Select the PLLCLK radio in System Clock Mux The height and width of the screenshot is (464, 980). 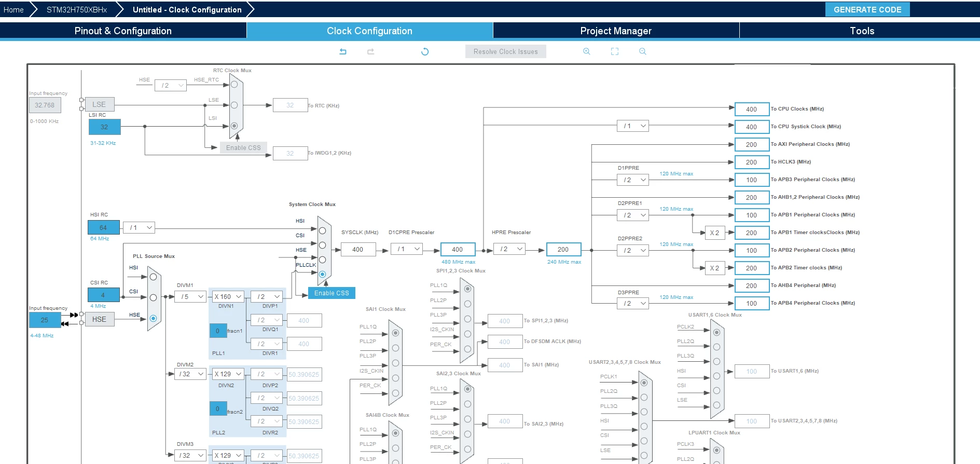(x=322, y=274)
